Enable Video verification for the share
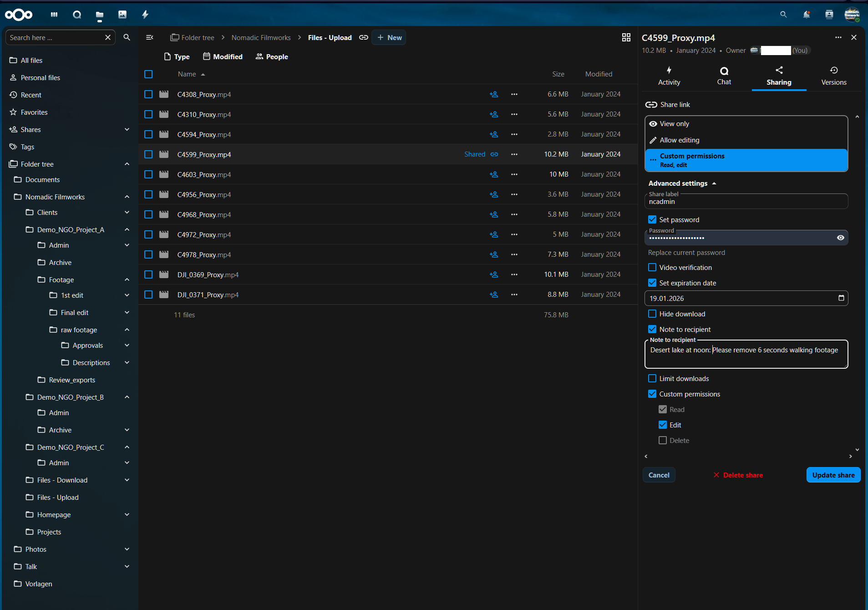The width and height of the screenshot is (868, 610). tap(652, 267)
